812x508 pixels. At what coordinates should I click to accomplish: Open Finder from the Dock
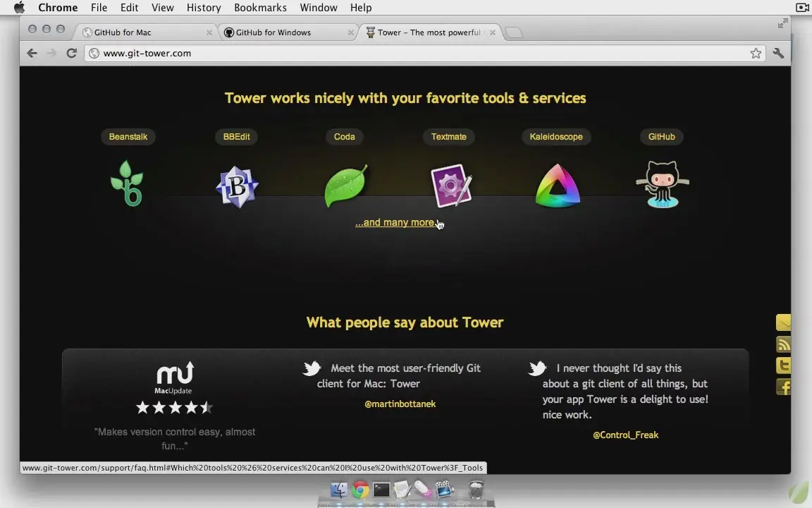click(x=338, y=490)
